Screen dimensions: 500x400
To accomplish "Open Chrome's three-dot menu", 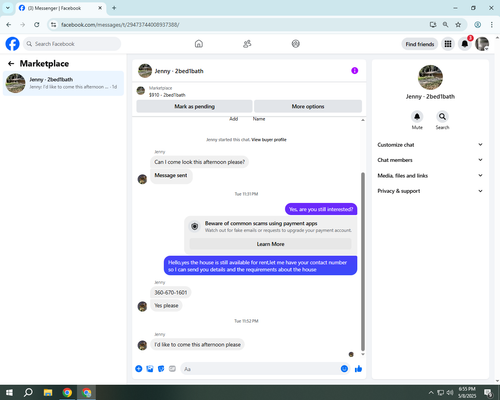I will pyautogui.click(x=492, y=25).
